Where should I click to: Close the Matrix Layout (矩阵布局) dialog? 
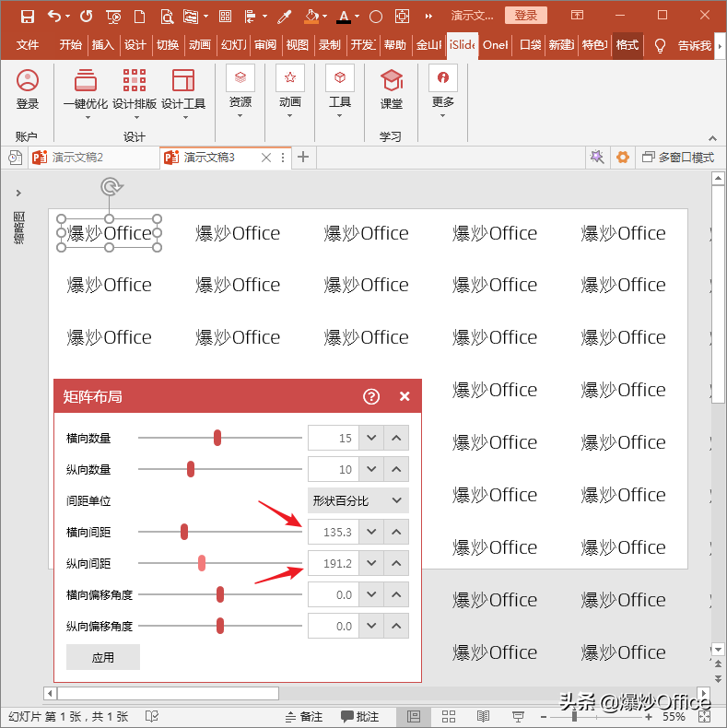point(405,396)
